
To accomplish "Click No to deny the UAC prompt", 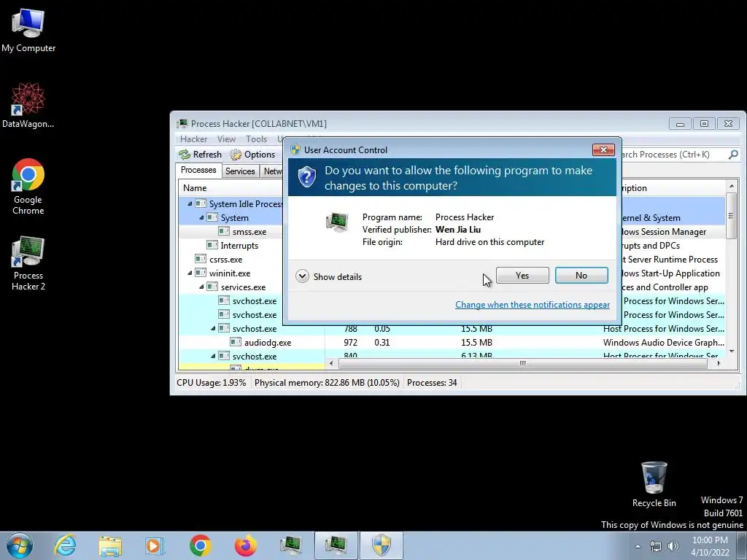I will click(581, 275).
